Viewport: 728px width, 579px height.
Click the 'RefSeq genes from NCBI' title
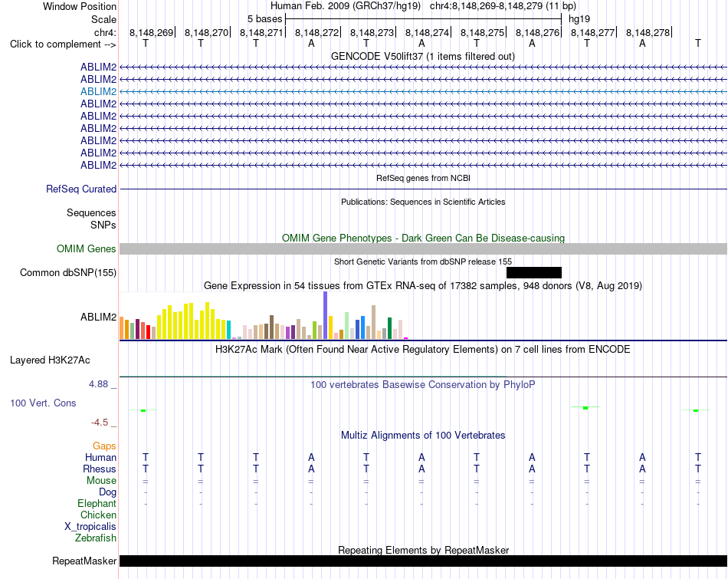coord(423,178)
